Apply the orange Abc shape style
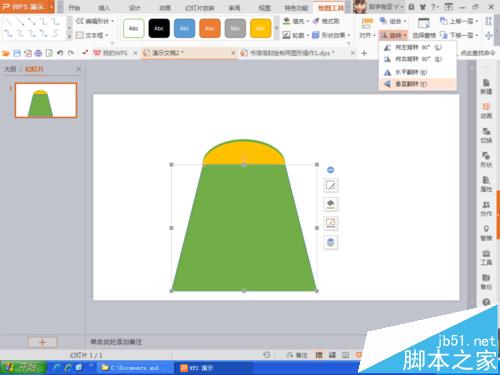 pyautogui.click(x=210, y=28)
